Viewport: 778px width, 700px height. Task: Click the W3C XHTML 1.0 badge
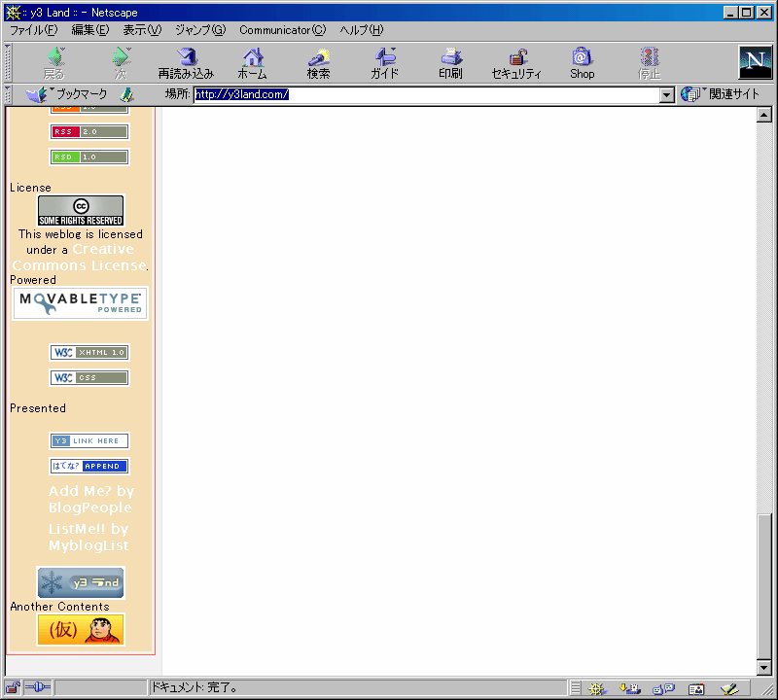point(89,353)
